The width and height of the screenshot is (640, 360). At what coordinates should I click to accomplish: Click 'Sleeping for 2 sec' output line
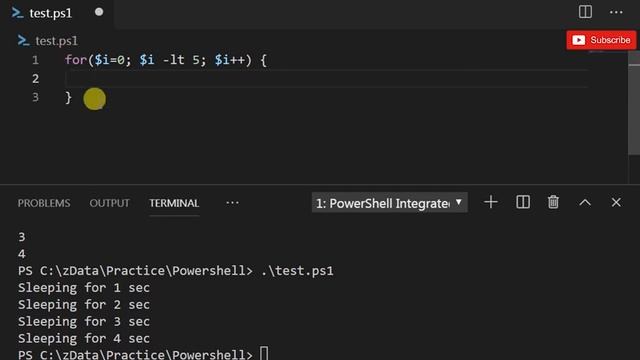click(x=84, y=304)
